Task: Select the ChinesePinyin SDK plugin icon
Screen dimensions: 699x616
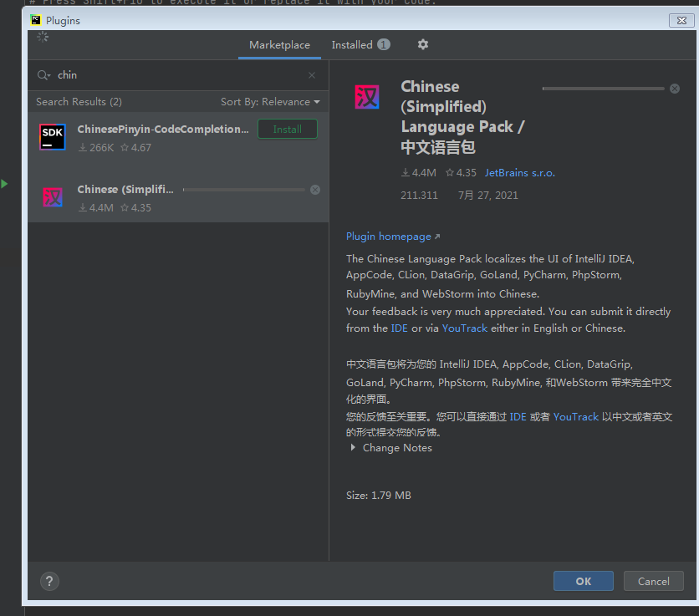Action: 53,137
